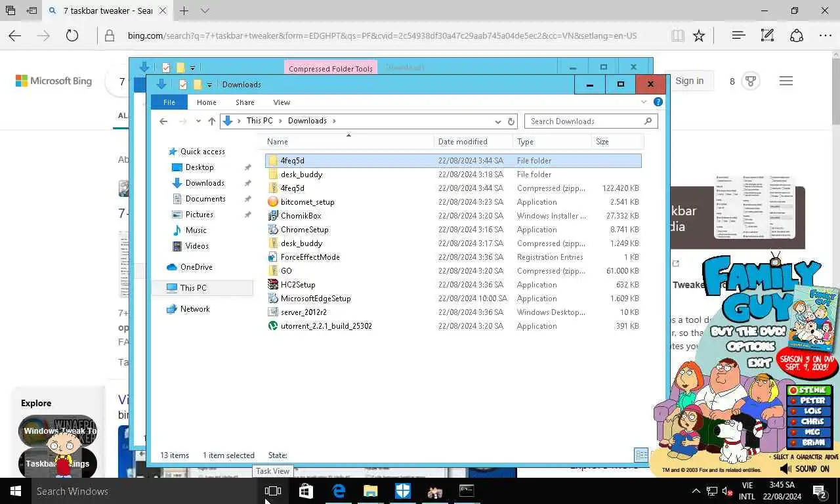
Task: Show hidden tray icons chevron
Action: (696, 491)
